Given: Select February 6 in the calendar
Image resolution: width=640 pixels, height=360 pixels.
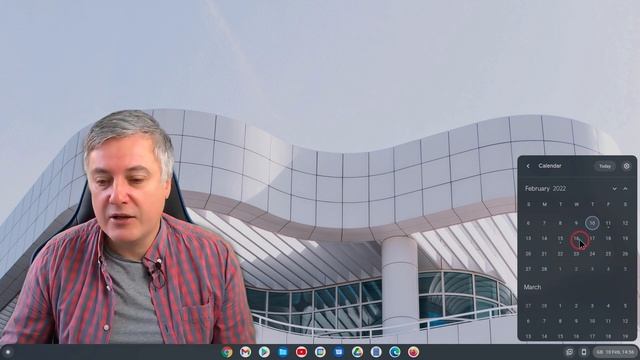Looking at the screenshot, I should (528, 223).
